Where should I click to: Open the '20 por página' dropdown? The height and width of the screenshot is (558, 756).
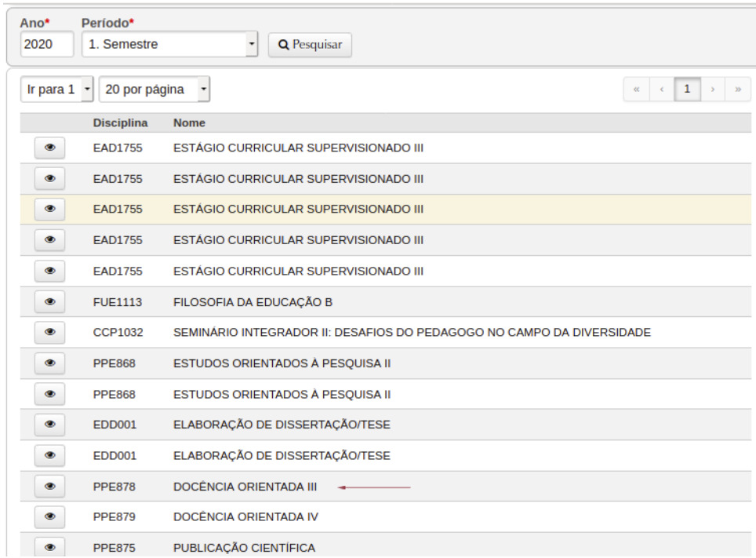point(154,89)
